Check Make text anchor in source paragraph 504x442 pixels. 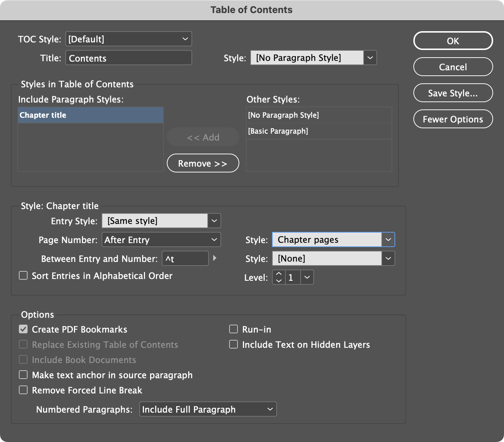click(23, 375)
